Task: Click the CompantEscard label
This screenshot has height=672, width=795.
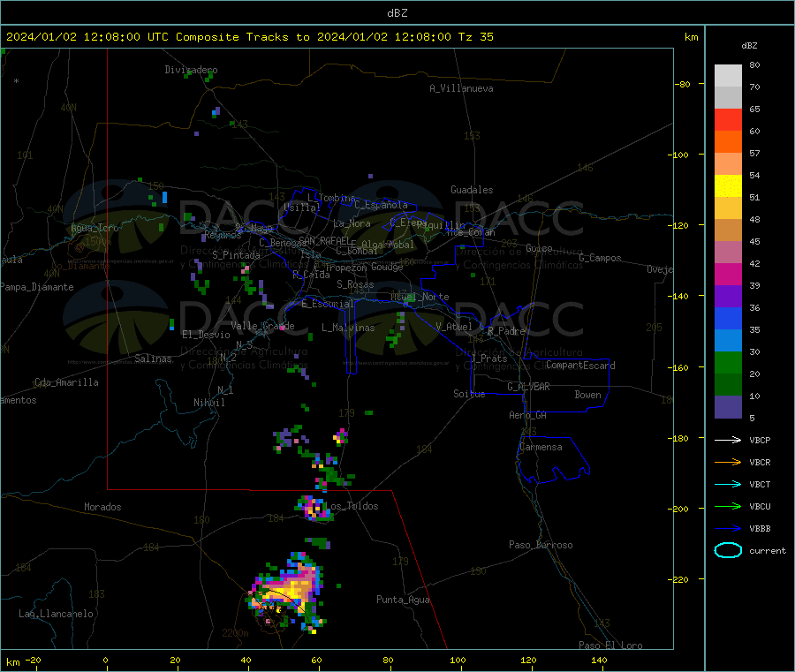Action: (580, 366)
